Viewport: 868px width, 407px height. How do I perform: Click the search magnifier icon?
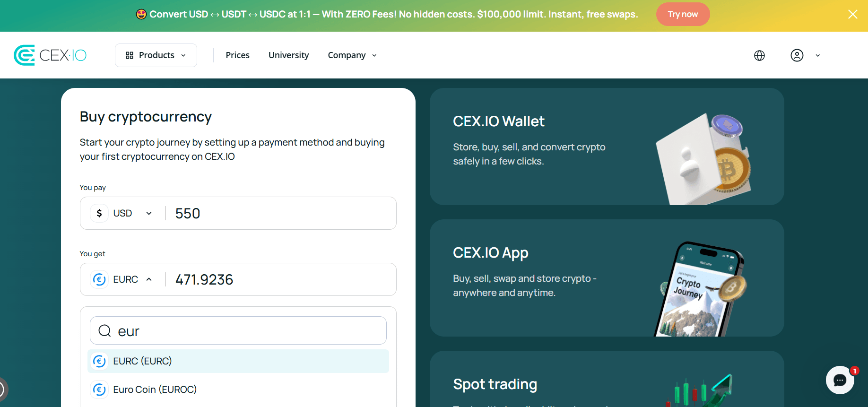tap(104, 331)
